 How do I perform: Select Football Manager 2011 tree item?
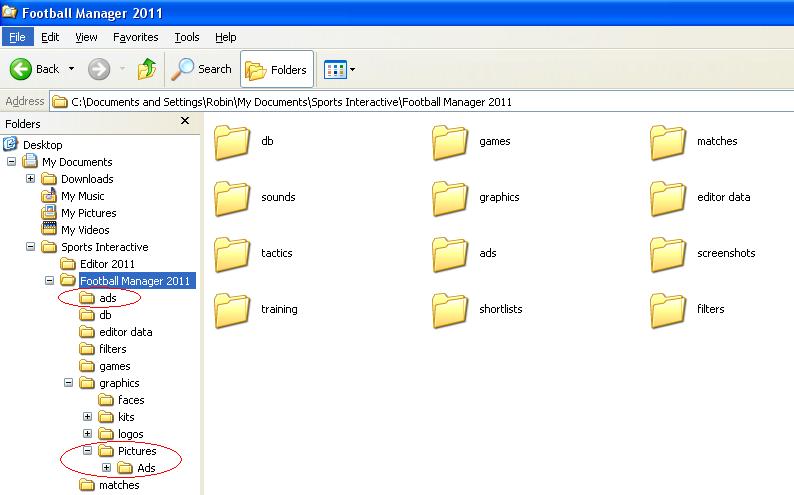[x=135, y=281]
